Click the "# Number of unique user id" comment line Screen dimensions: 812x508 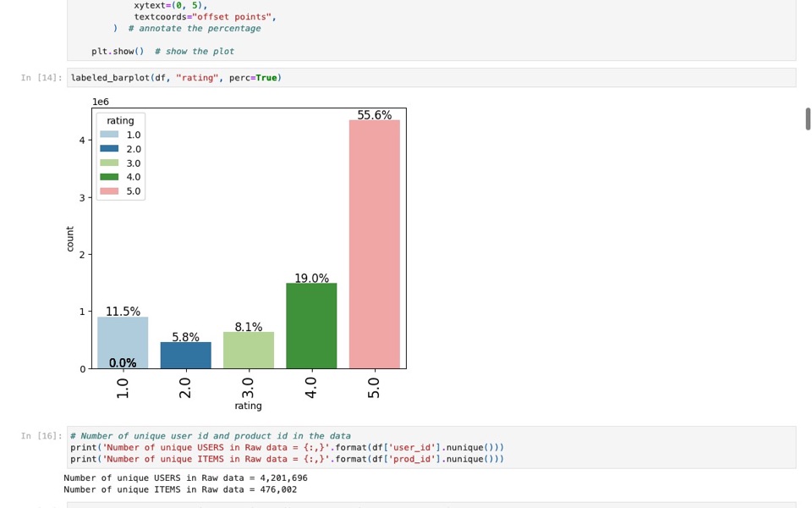point(211,436)
